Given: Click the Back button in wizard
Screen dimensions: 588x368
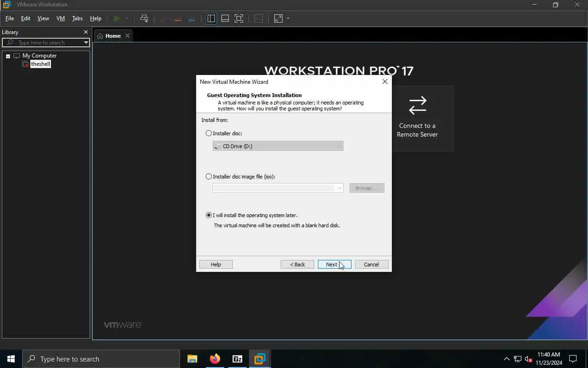Looking at the screenshot, I should 297,264.
